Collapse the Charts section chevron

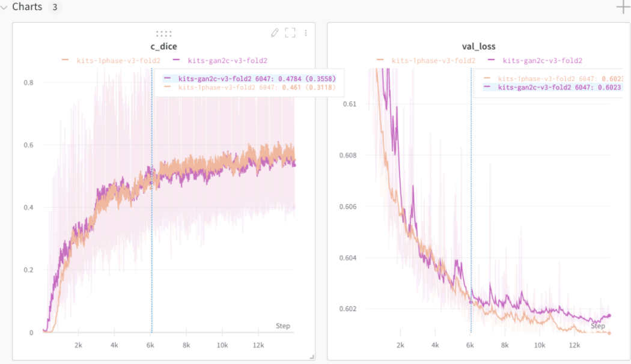click(4, 7)
